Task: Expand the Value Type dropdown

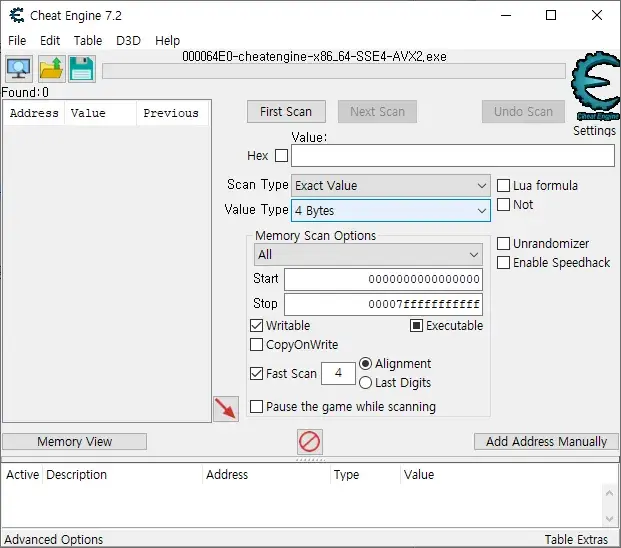Action: 390,211
